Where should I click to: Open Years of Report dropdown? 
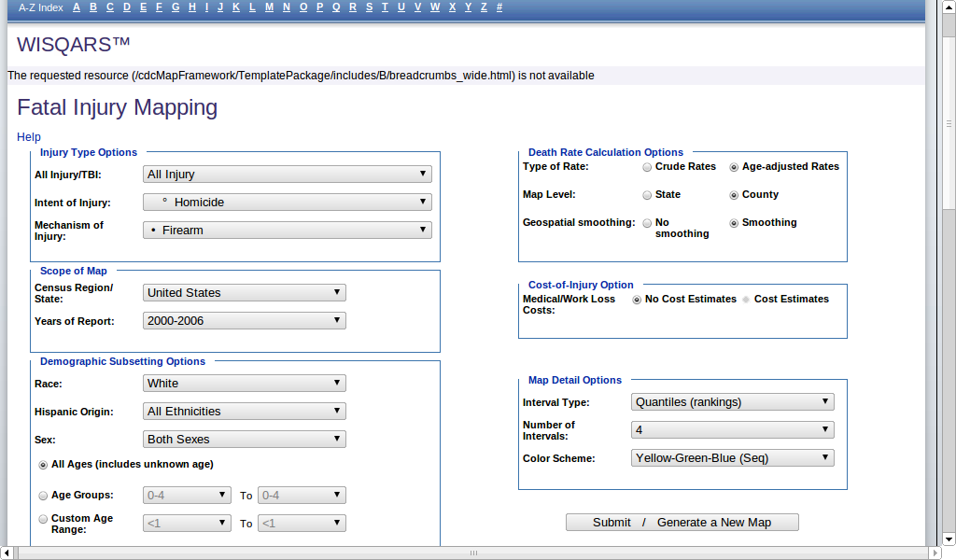245,320
